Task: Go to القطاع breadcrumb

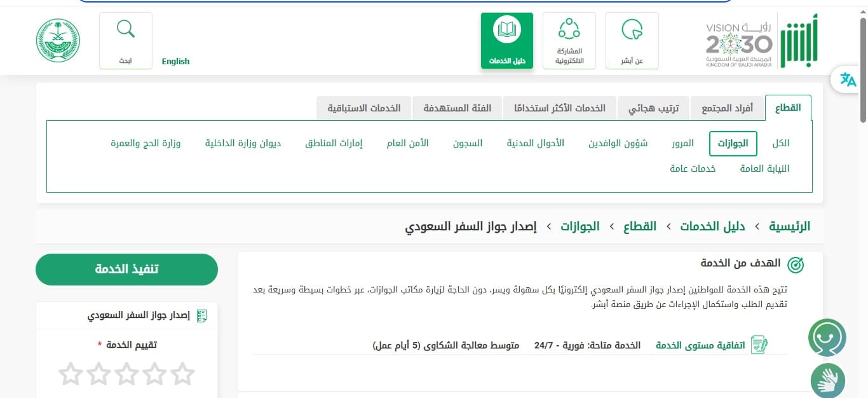Action: [640, 226]
